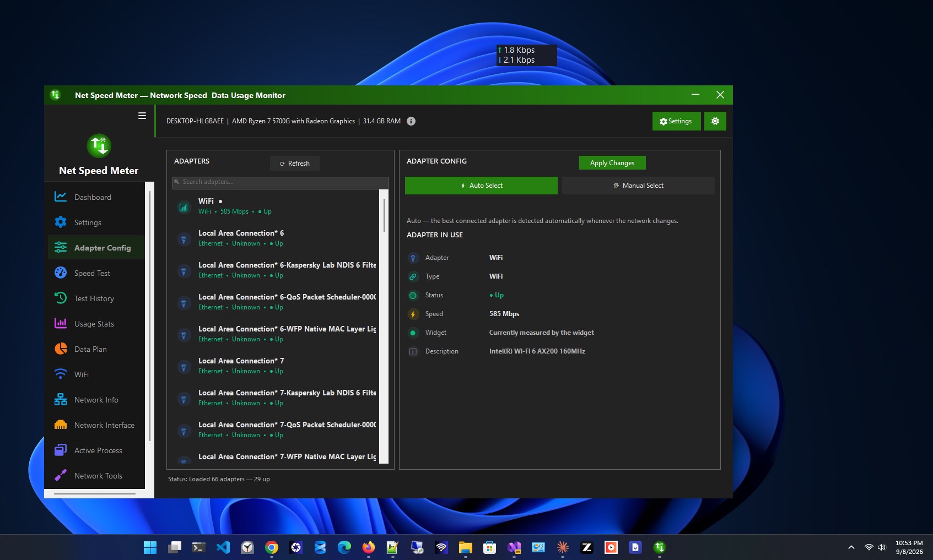Open Network Info icon in sidebar

(x=61, y=399)
